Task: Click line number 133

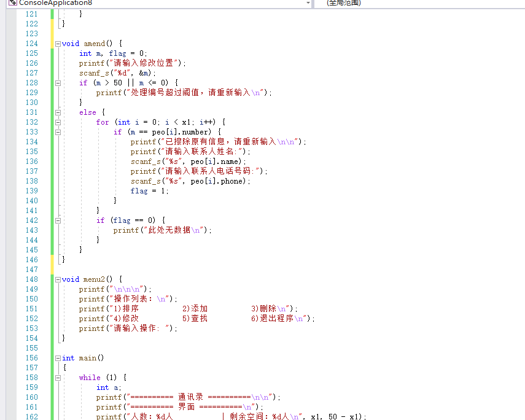Action: tap(32, 132)
